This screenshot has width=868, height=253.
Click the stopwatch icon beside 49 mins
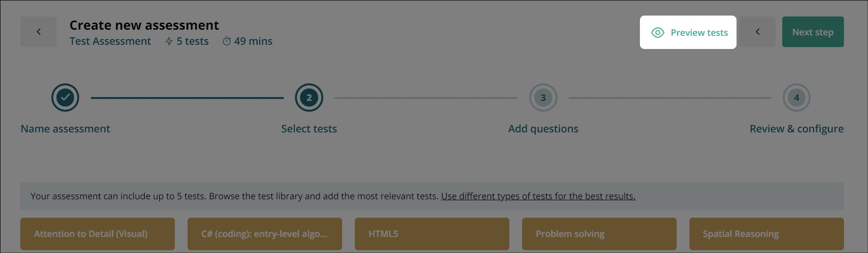(227, 41)
